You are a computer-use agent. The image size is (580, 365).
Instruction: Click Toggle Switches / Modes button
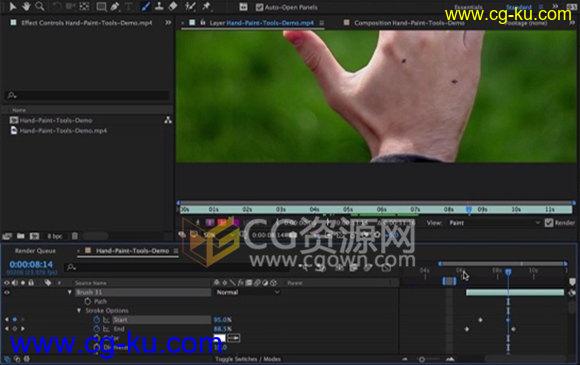248,359
